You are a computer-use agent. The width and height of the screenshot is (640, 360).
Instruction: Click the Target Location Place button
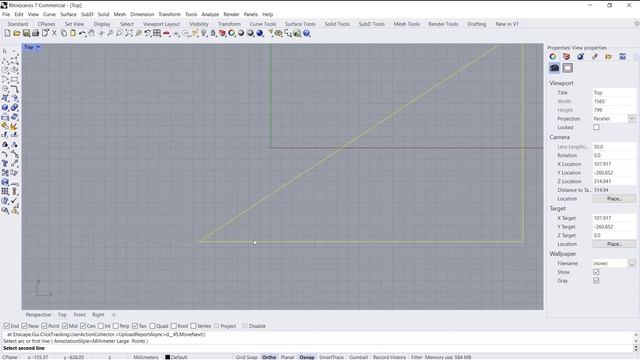pyautogui.click(x=614, y=244)
